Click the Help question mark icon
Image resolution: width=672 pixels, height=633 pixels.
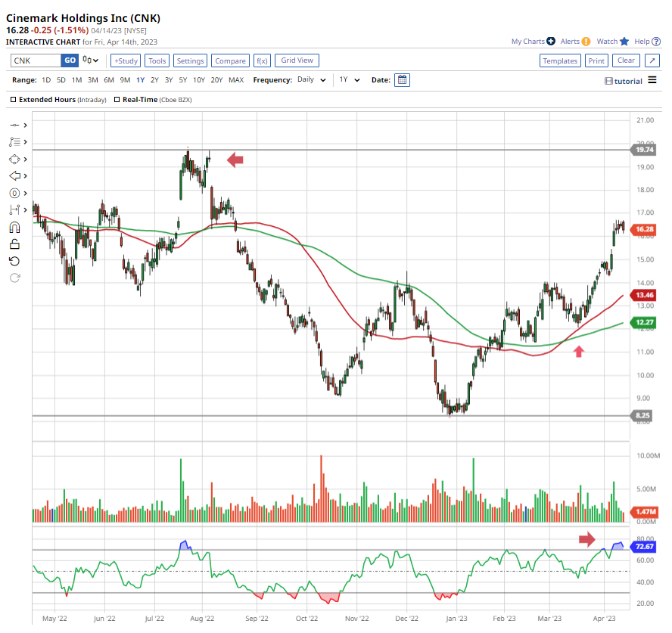click(x=655, y=42)
